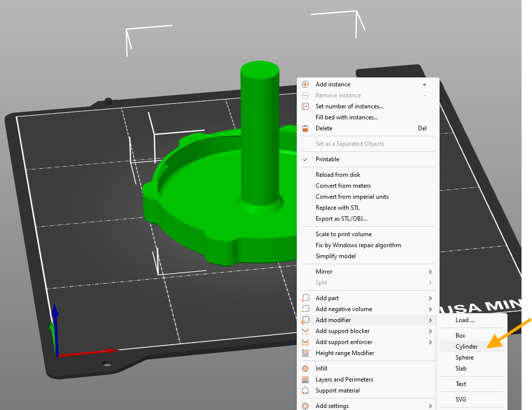
Task: Choose Simplify model from context menu
Action: (x=335, y=256)
